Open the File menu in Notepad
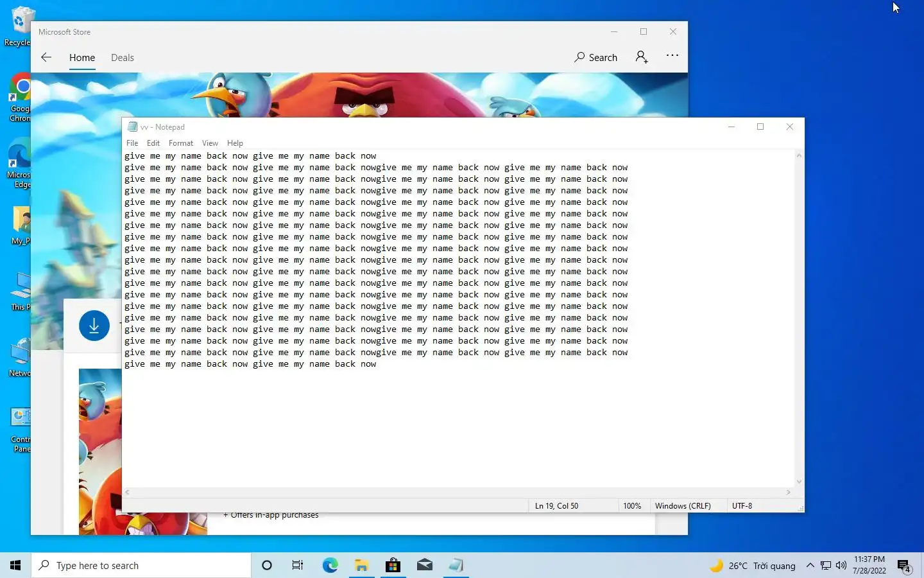 click(x=132, y=143)
